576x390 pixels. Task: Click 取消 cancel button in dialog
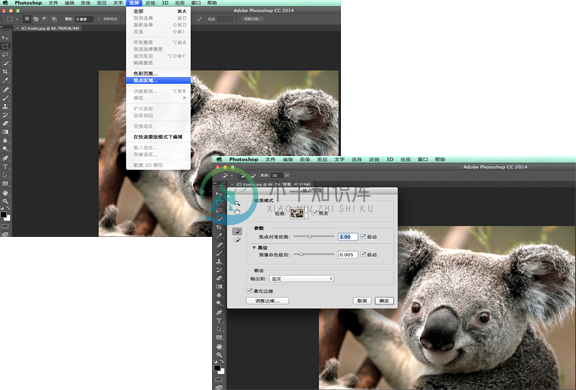[x=362, y=301]
